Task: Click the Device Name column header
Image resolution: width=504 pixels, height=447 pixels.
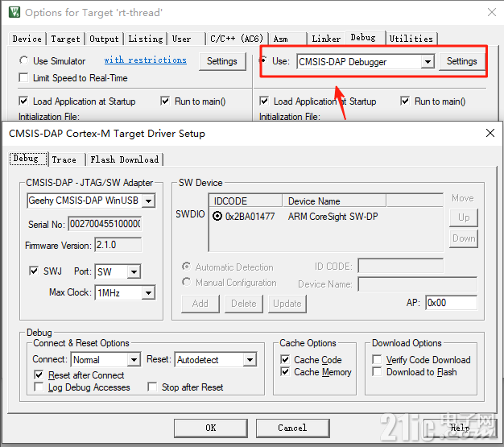Action: tap(334, 201)
